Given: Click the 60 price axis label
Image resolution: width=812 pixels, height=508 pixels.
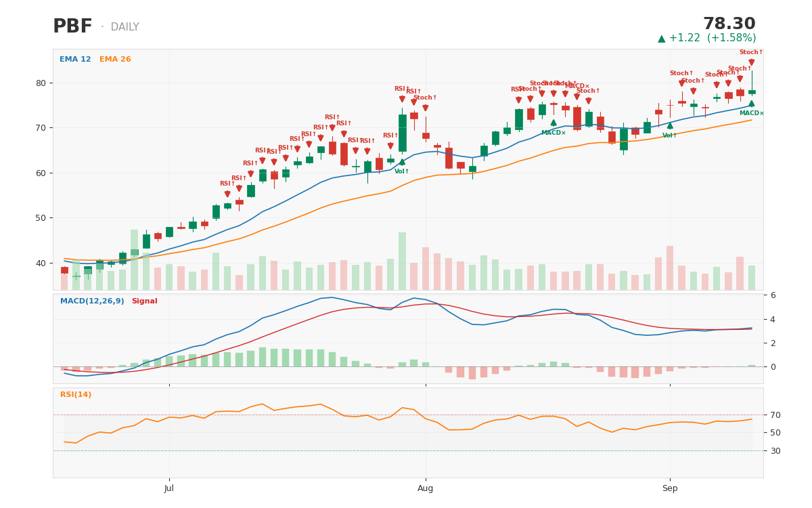Looking at the screenshot, I should (41, 173).
